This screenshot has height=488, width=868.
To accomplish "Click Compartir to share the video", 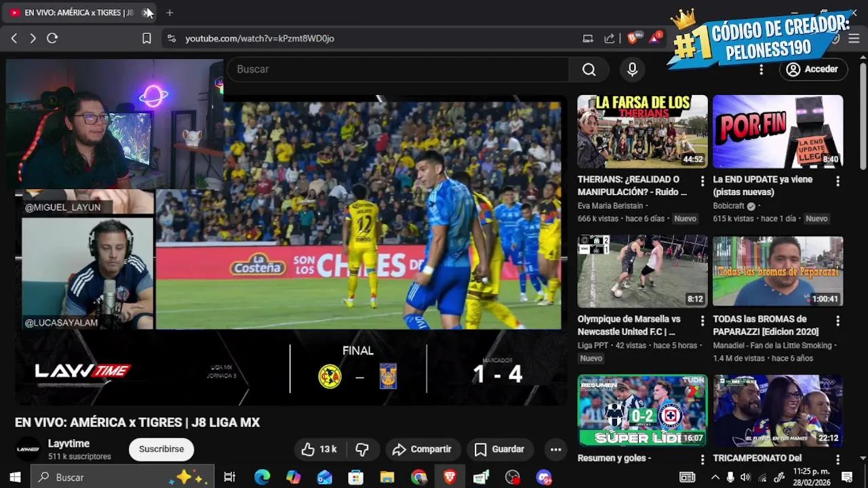I will click(422, 449).
